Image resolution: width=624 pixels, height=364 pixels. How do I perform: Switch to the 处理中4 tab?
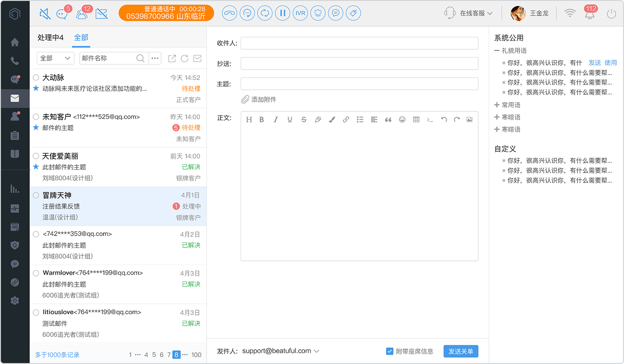51,38
